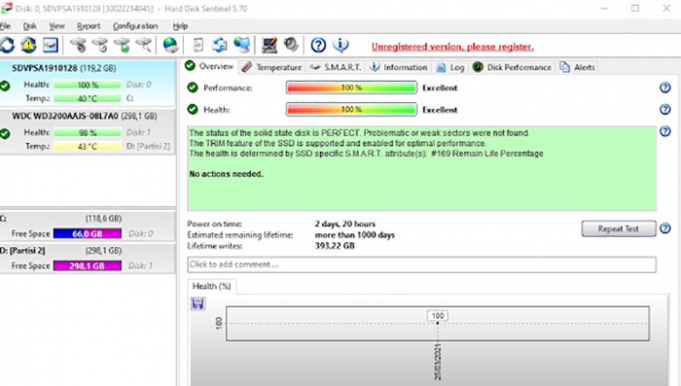Image resolution: width=681 pixels, height=386 pixels.
Task: Click the Repeat Test button
Action: pyautogui.click(x=618, y=229)
